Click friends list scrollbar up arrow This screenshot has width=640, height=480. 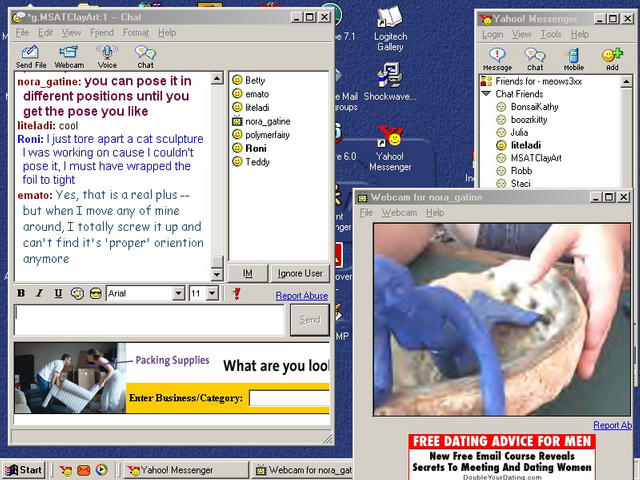(x=626, y=82)
